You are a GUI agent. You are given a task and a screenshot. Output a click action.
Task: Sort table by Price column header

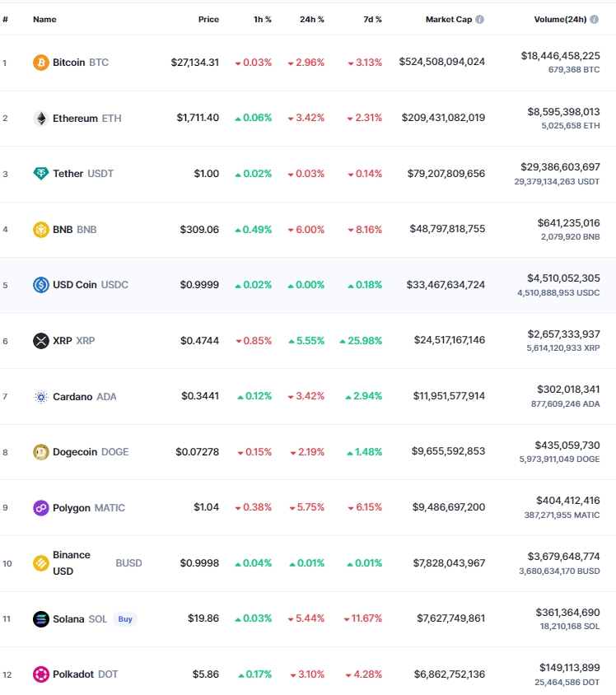(208, 20)
